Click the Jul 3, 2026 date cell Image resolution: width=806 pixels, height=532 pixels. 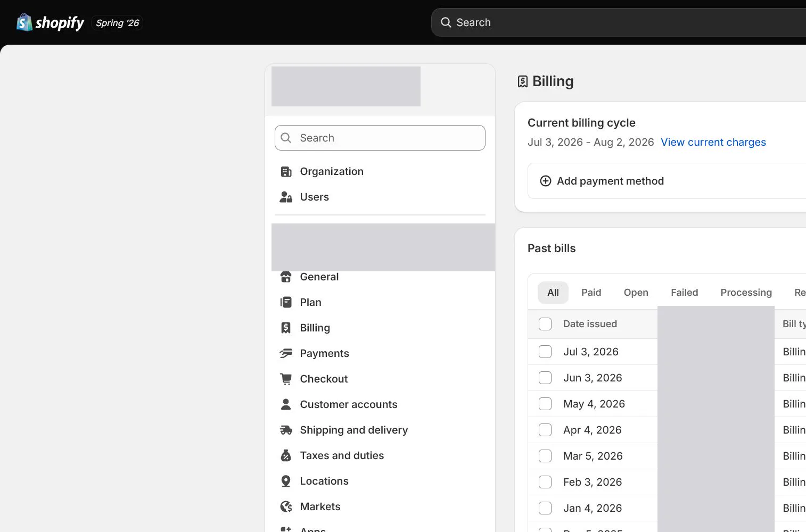591,352
